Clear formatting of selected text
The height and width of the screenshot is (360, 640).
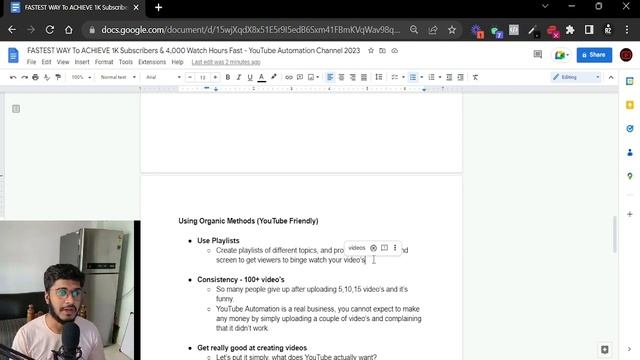click(x=475, y=77)
